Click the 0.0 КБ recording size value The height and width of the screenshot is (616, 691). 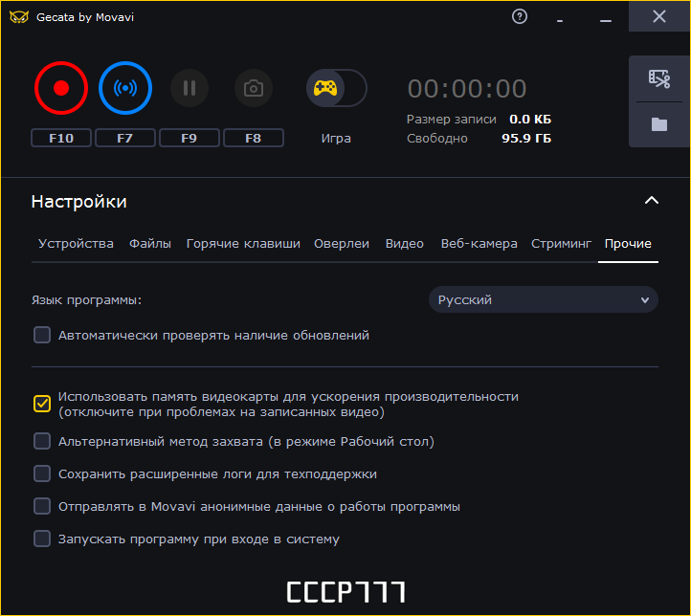click(530, 120)
